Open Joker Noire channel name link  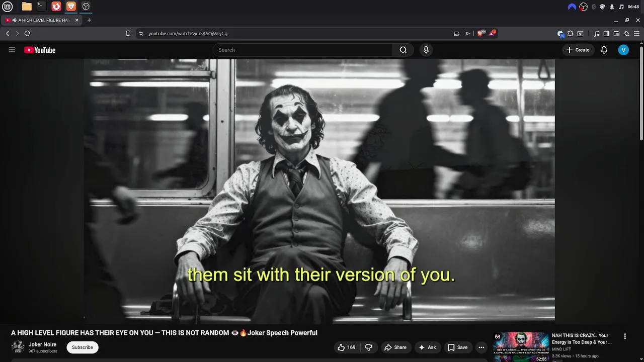pyautogui.click(x=42, y=344)
